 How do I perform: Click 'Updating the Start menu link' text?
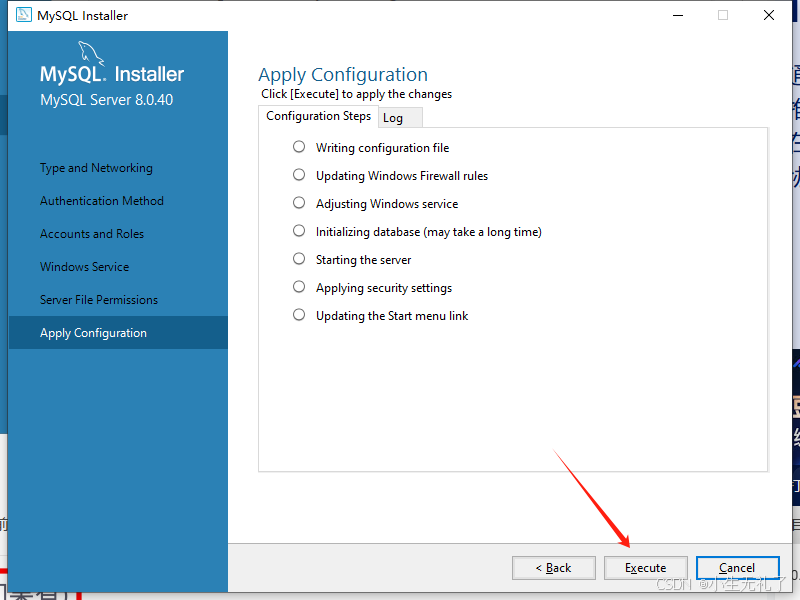392,316
